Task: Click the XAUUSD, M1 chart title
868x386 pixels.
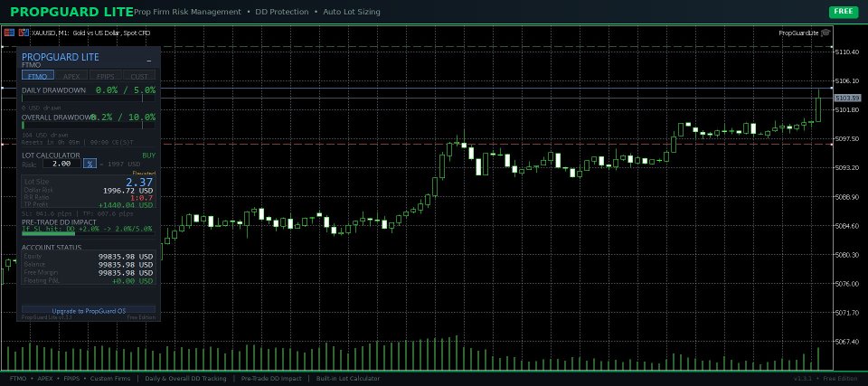Action: (x=90, y=33)
